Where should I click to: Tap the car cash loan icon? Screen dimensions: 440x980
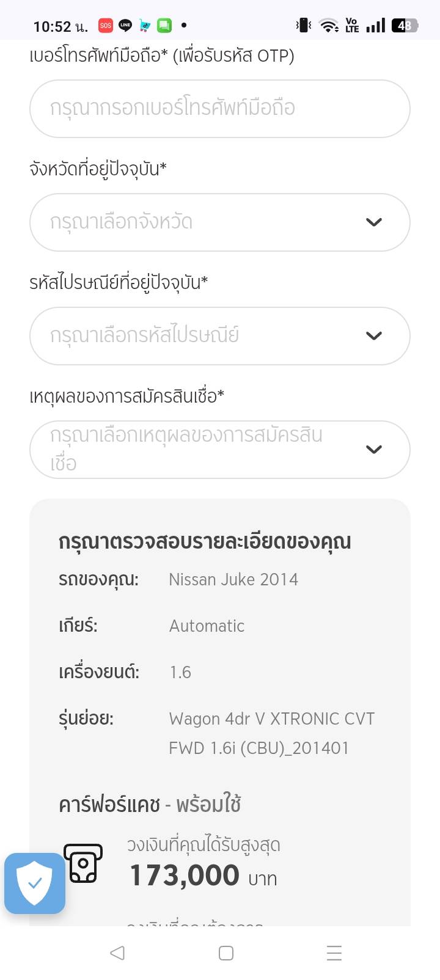83,863
